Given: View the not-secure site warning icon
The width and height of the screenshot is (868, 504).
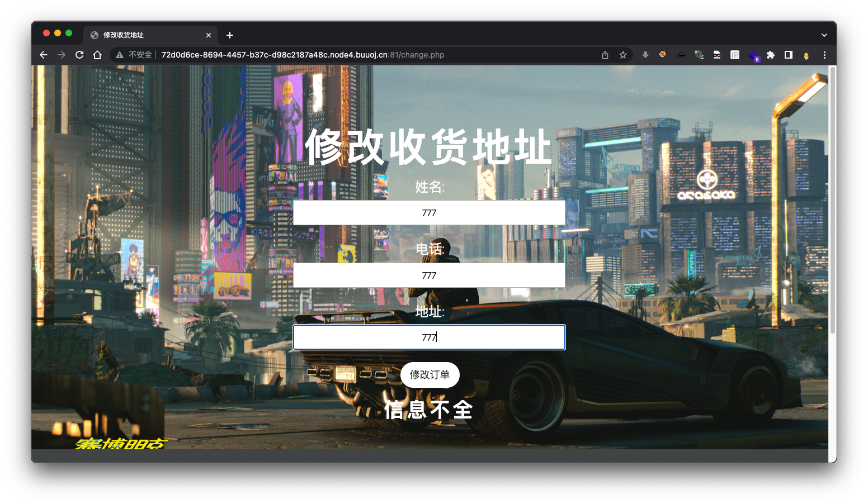Looking at the screenshot, I should click(119, 55).
